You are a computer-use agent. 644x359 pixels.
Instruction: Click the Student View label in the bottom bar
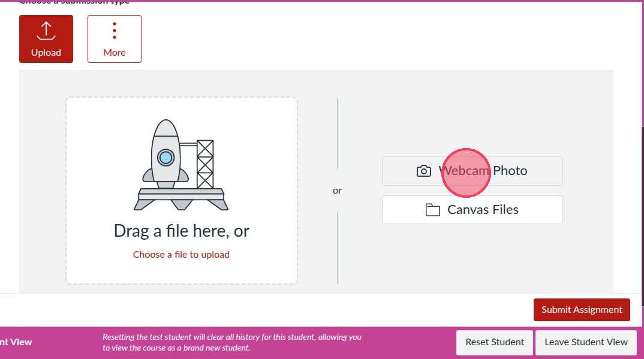(16, 342)
